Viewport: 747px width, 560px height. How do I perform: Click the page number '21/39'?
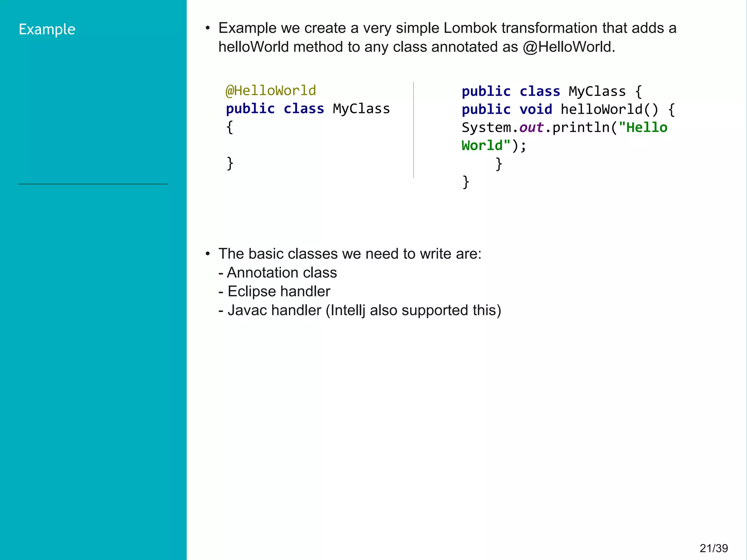click(714, 548)
